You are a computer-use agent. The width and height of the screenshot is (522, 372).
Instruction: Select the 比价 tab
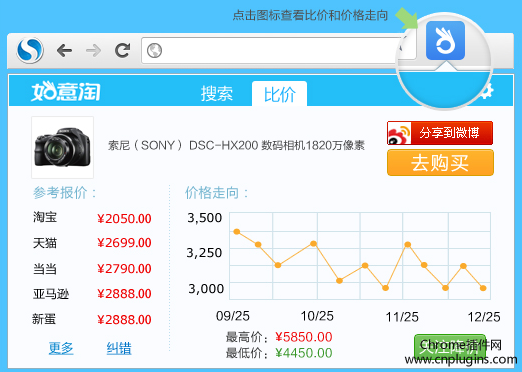279,94
